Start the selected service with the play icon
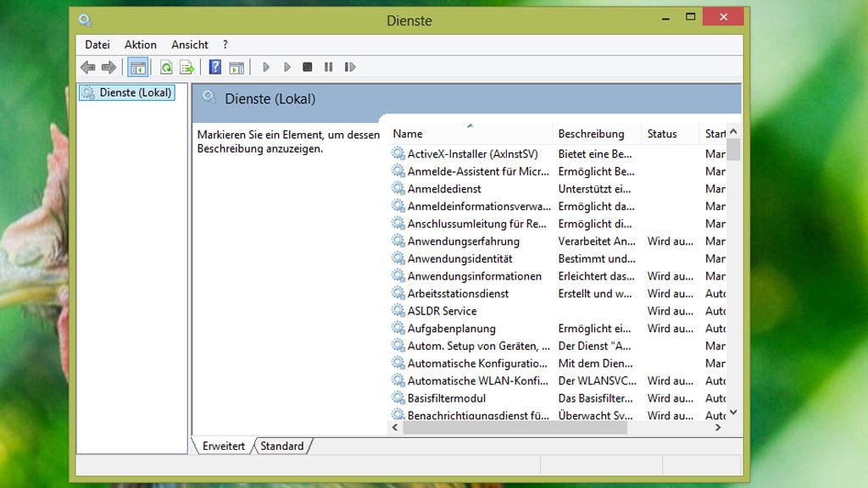 pyautogui.click(x=266, y=67)
